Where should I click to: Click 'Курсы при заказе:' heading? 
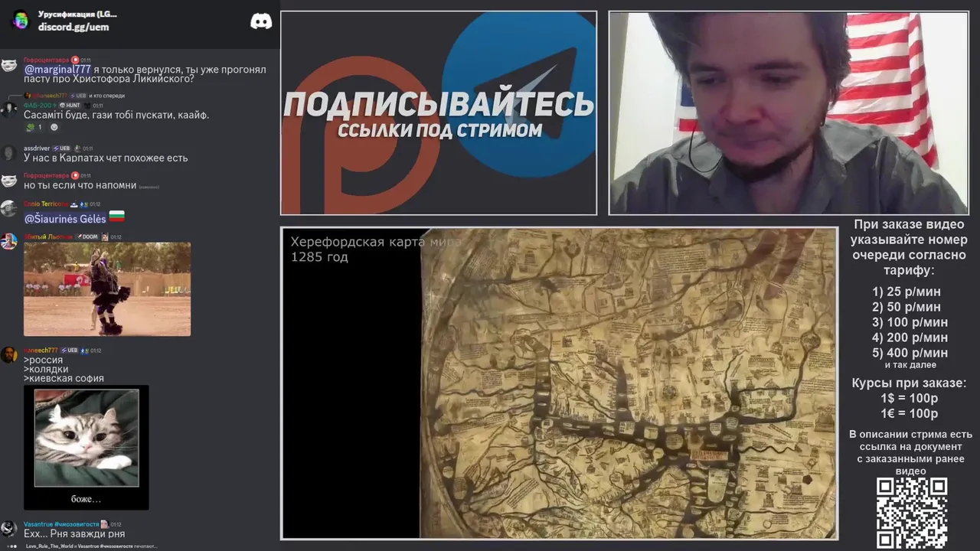pos(910,383)
